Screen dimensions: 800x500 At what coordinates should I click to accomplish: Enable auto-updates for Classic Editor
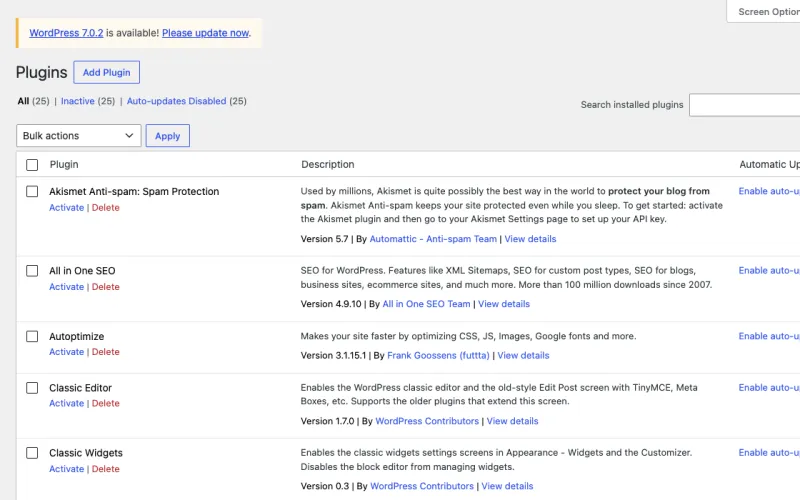point(769,388)
